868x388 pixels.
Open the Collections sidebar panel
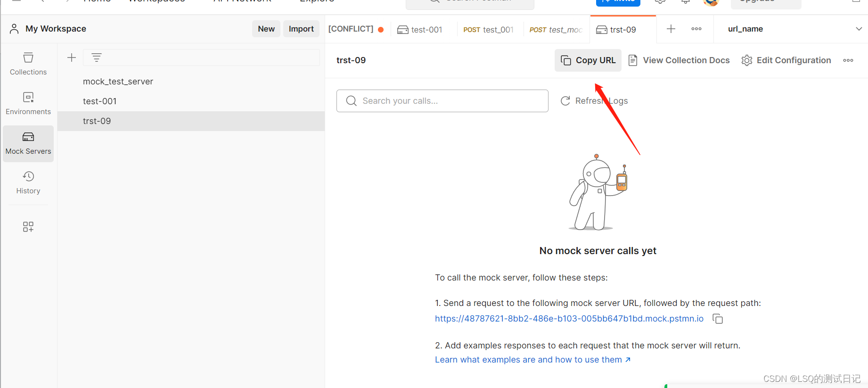[x=28, y=64]
